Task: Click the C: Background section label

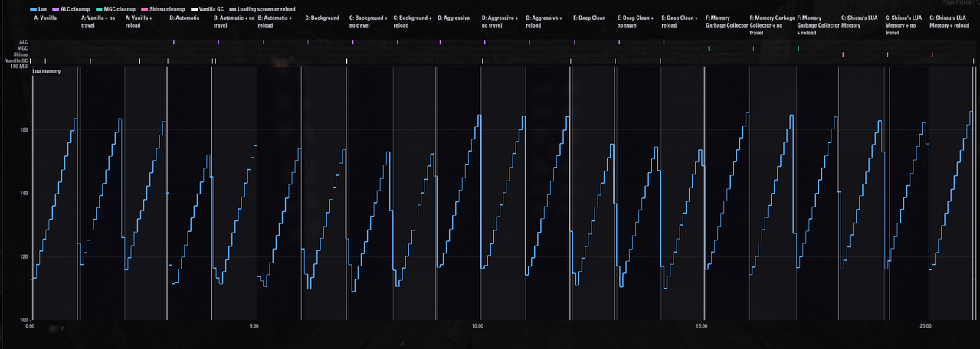Action: click(322, 18)
